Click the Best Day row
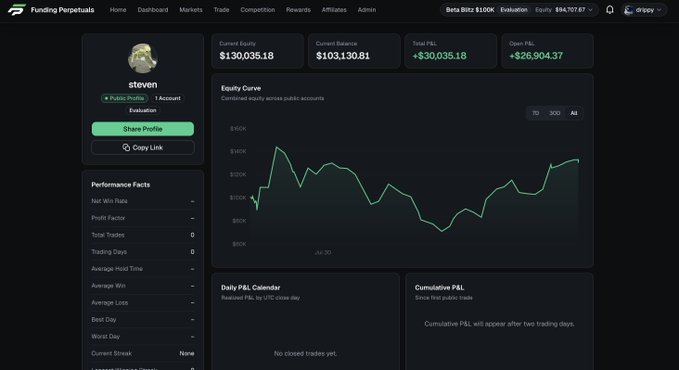Viewport: 679px width, 370px height. pyautogui.click(x=143, y=319)
